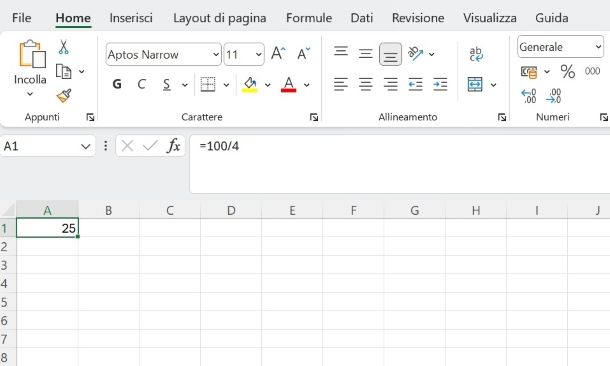Select cell A1 containing 25

(47, 228)
